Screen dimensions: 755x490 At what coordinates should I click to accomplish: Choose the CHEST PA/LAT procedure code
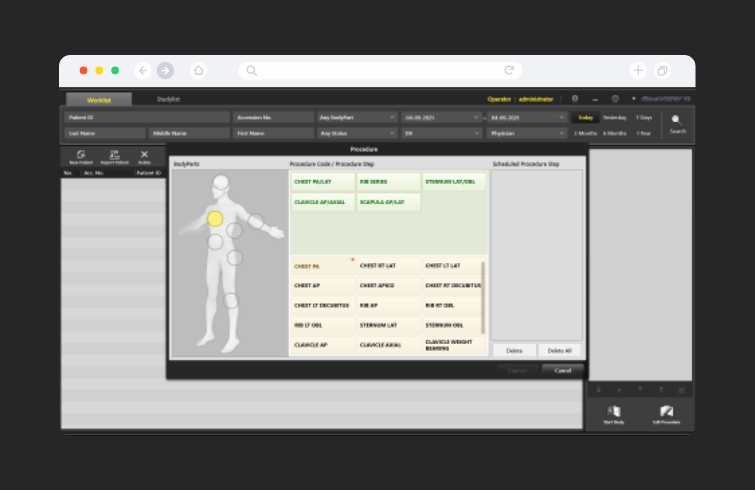(x=323, y=182)
